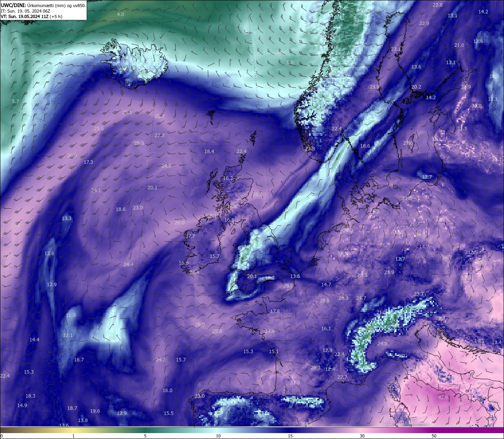Click the 18.7 value at lower left
This screenshot has height=439, width=504.
72,408
